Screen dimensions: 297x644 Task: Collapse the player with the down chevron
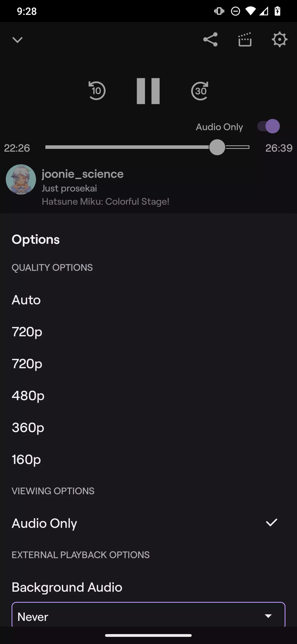click(x=17, y=40)
